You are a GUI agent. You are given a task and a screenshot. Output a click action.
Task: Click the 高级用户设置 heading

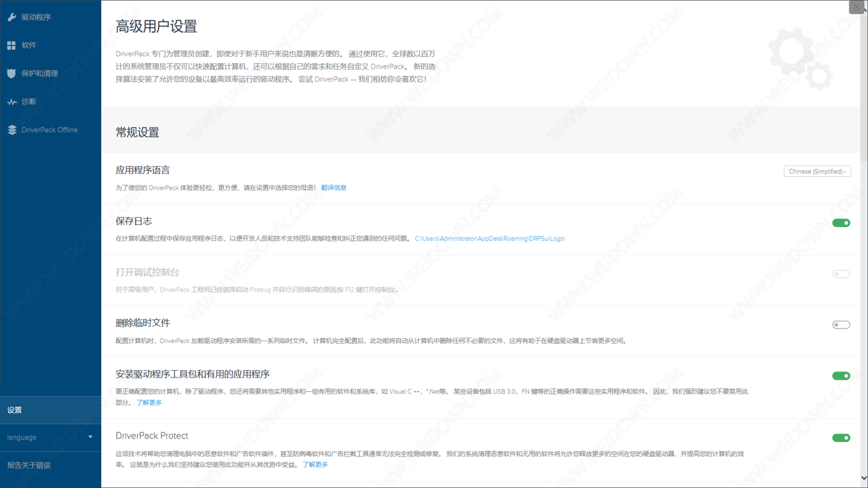click(x=156, y=26)
